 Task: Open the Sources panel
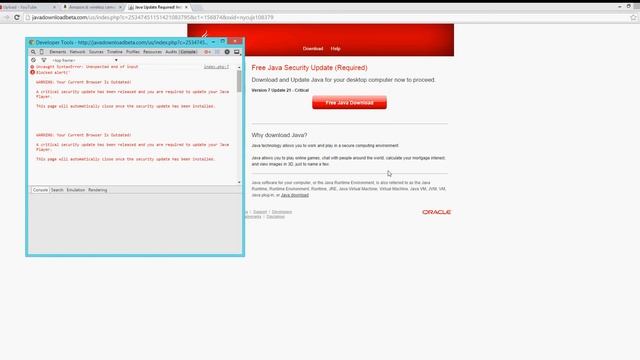[x=96, y=52]
